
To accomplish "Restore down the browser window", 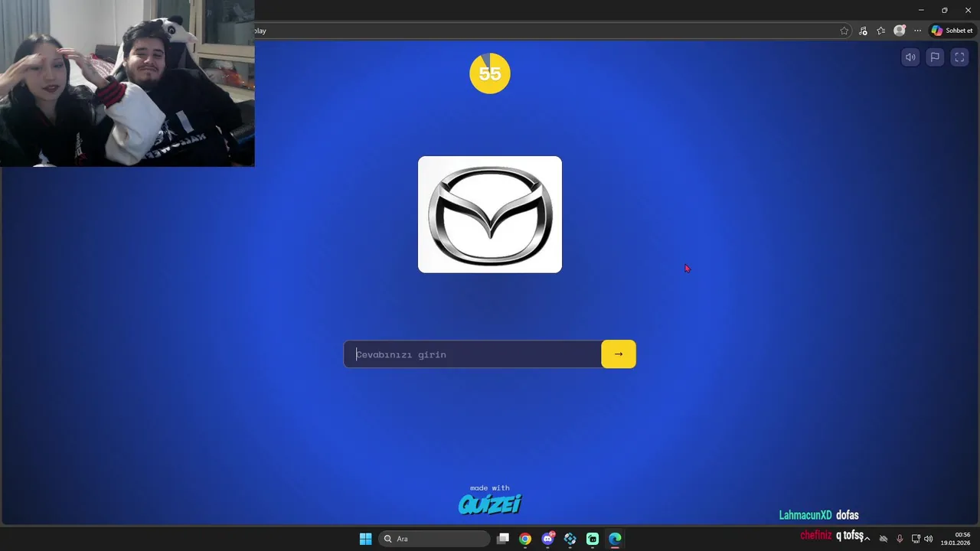I will [x=944, y=10].
